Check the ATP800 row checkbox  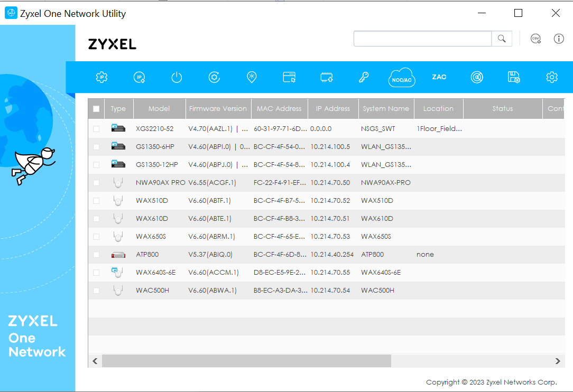tap(96, 255)
